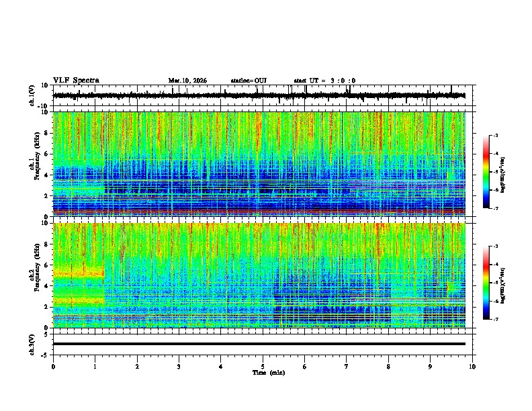Screen dimensions: 532x411
Task: Click the "VLF Spectra" plot title
Action: pos(76,81)
